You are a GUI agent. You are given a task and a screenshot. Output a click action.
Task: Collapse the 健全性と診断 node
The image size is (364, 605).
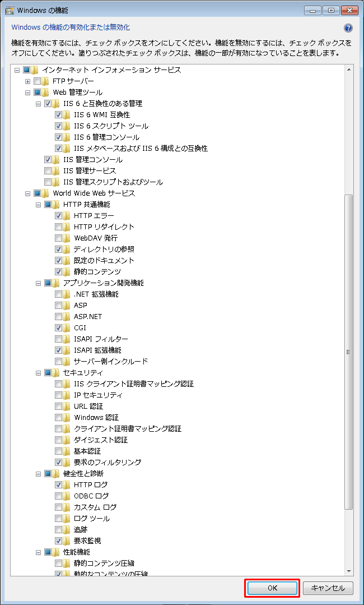coord(38,473)
